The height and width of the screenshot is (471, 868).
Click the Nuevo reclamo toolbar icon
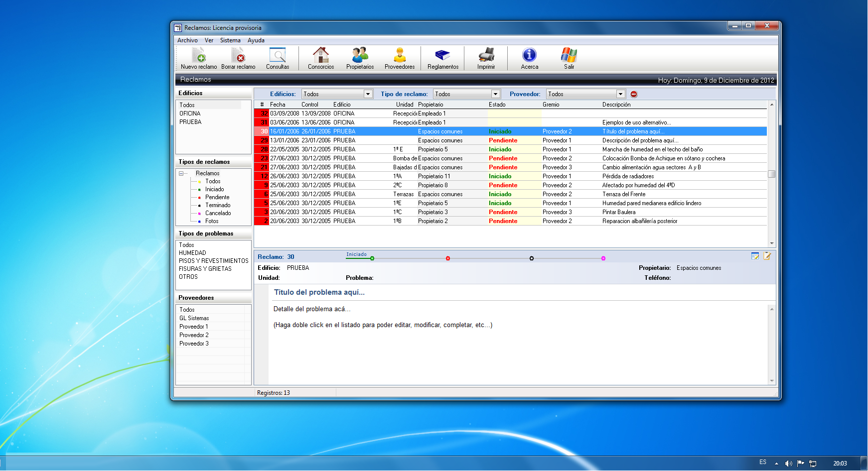click(199, 55)
